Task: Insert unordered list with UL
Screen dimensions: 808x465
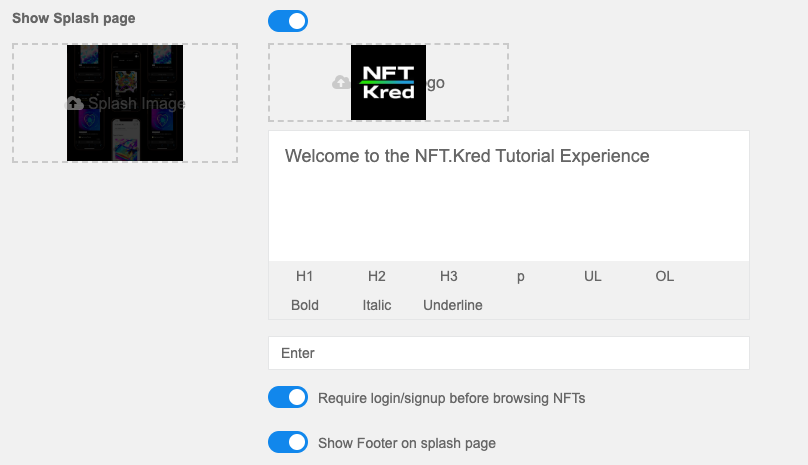Action: click(593, 276)
